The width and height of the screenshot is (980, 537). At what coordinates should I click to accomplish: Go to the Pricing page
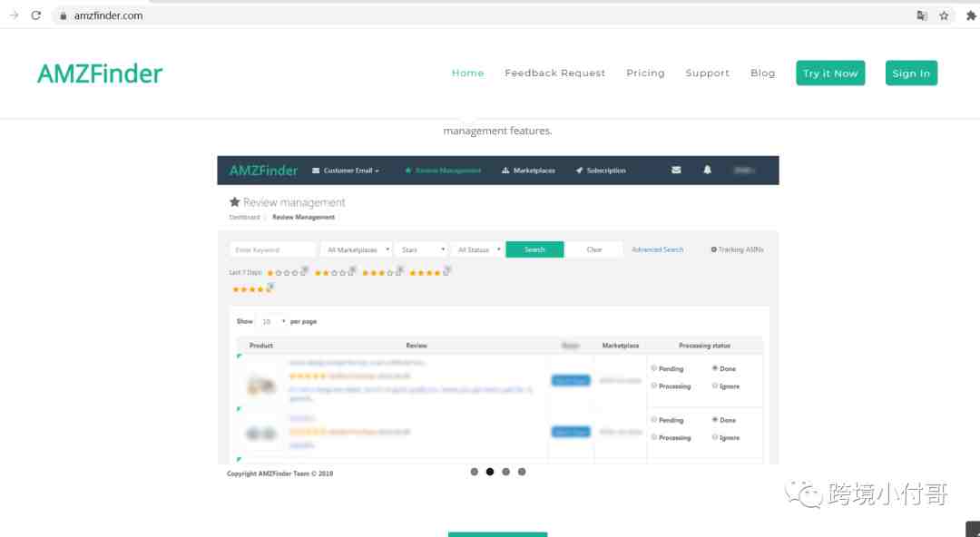[646, 73]
